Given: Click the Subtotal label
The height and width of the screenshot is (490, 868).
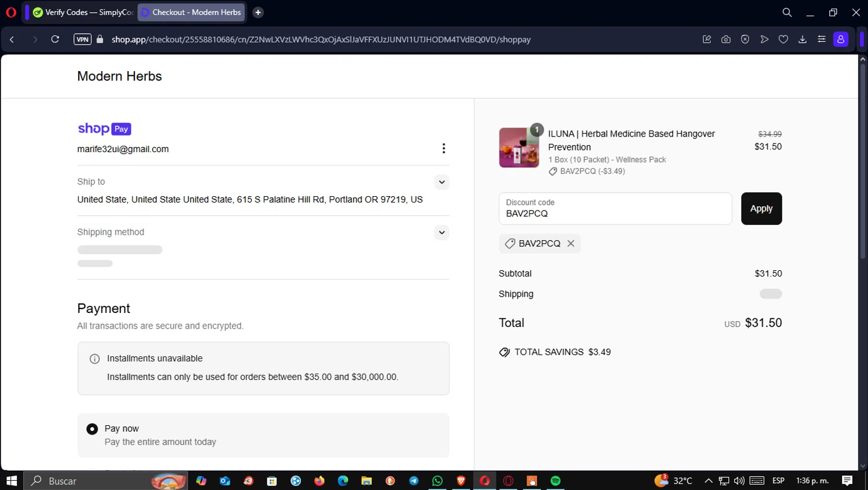Looking at the screenshot, I should [515, 274].
